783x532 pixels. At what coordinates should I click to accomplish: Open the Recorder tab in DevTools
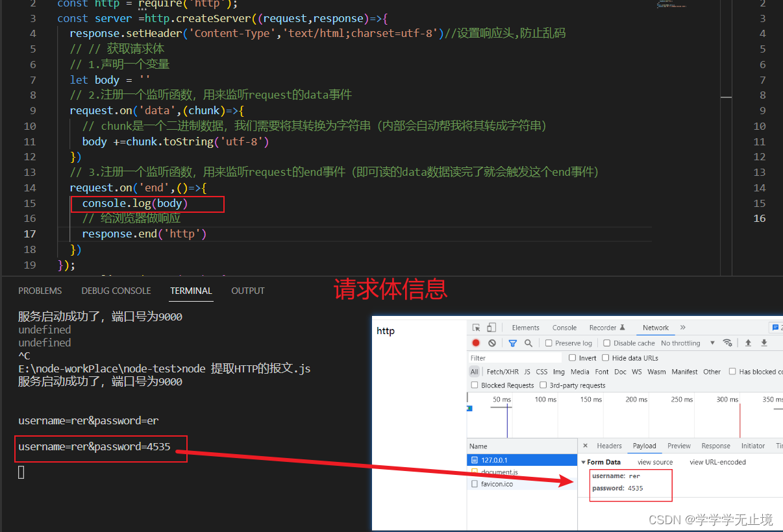click(x=607, y=328)
